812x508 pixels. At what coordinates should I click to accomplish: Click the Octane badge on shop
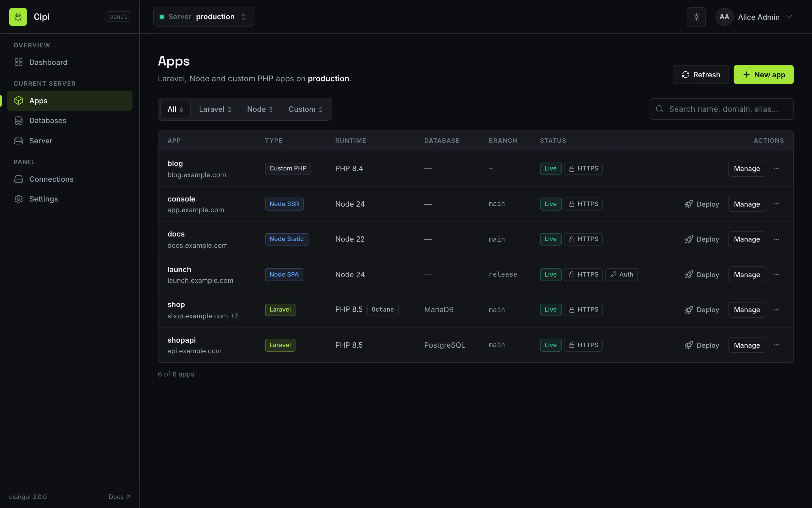point(383,310)
